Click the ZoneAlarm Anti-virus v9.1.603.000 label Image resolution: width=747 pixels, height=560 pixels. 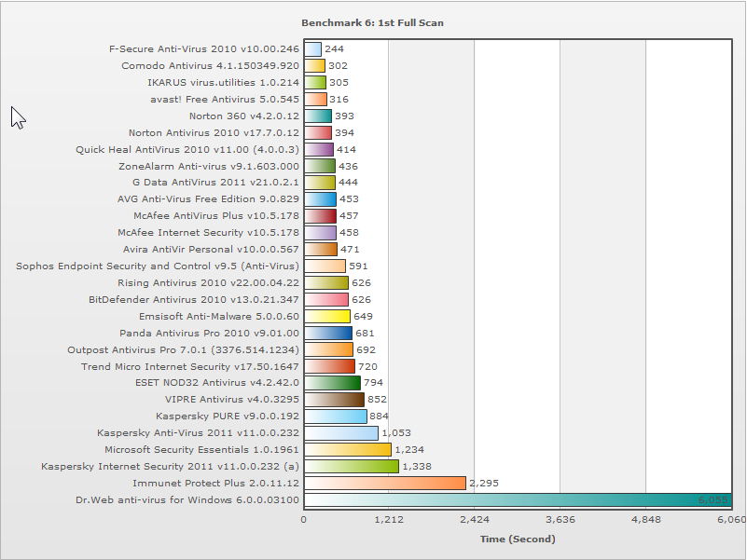click(x=209, y=166)
